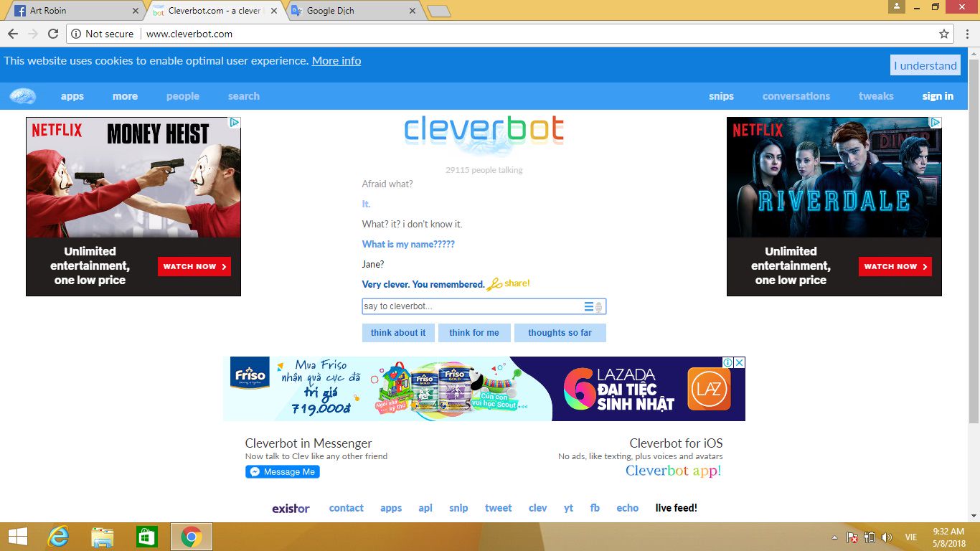This screenshot has width=980, height=551.
Task: Close the Friso Lazada banner ad
Action: click(x=740, y=363)
